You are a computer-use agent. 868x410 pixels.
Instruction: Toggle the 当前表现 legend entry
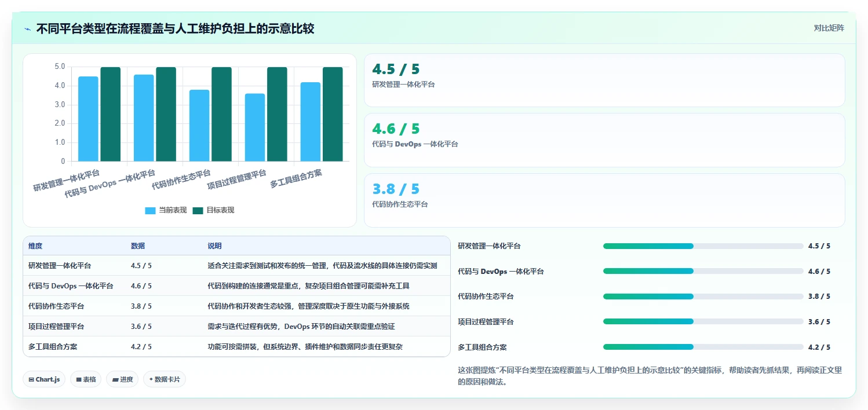[166, 210]
